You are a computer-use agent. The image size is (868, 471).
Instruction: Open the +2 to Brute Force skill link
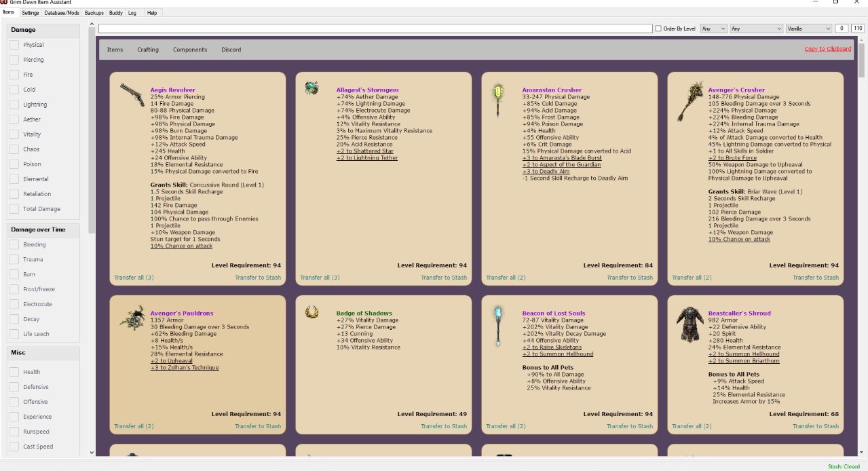(732, 158)
